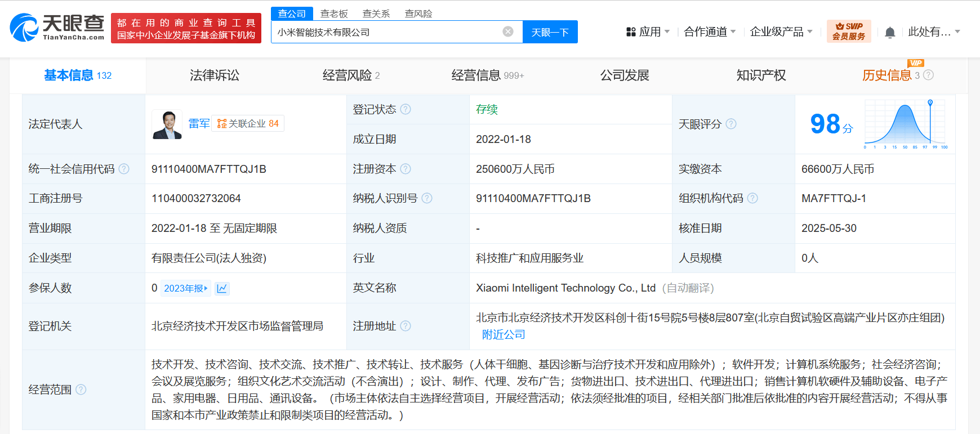Open the SVIP 会员服务 badge
Screen dimensions: 980x434
[849, 32]
